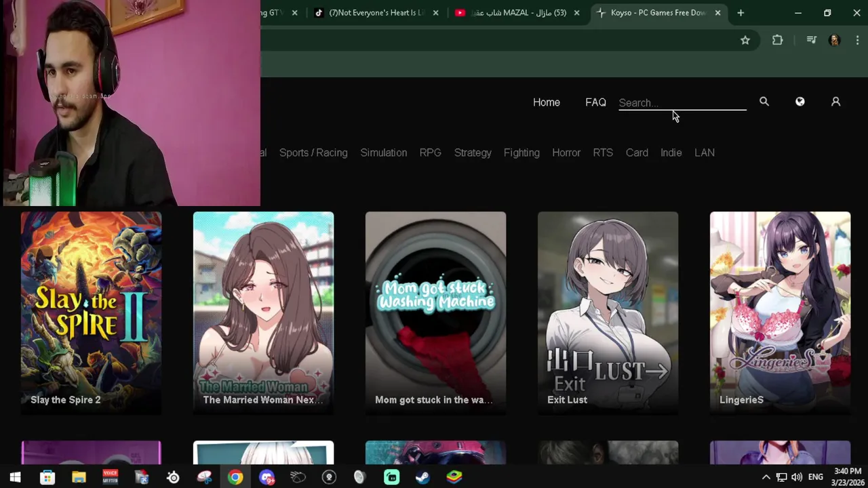This screenshot has width=868, height=488.
Task: Select the RPG category
Action: tap(430, 152)
